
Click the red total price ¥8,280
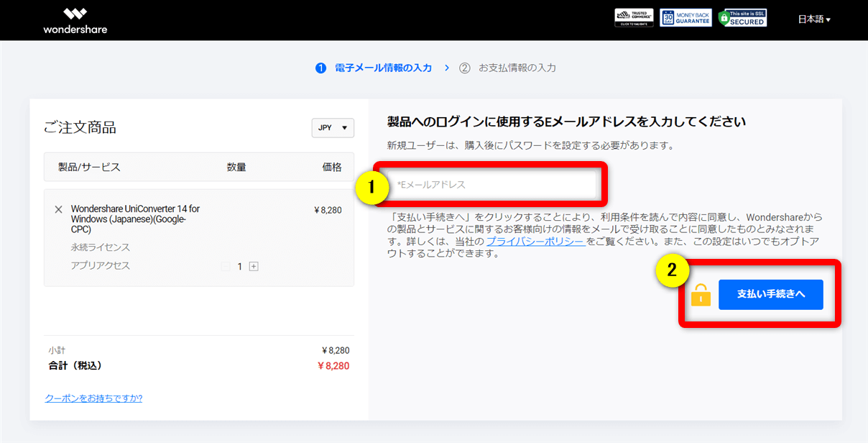tap(333, 365)
